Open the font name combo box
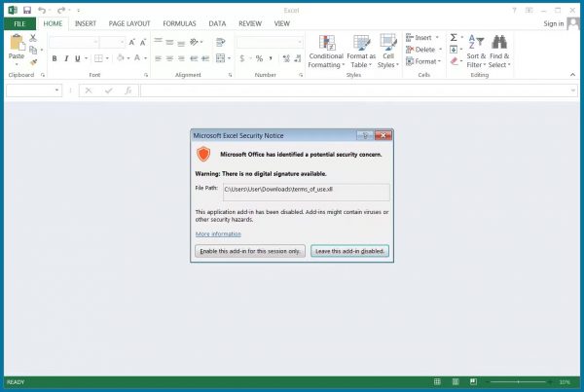The height and width of the screenshot is (392, 584). [x=74, y=42]
